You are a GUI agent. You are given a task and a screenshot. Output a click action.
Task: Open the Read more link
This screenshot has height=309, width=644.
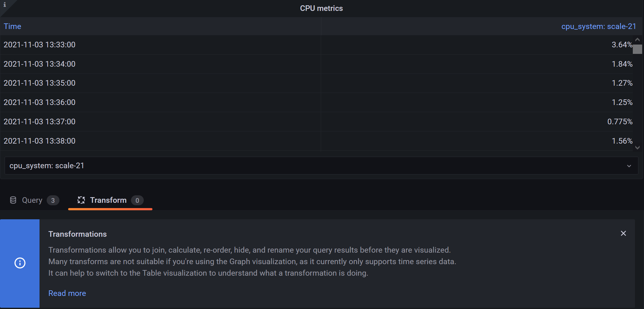(67, 293)
